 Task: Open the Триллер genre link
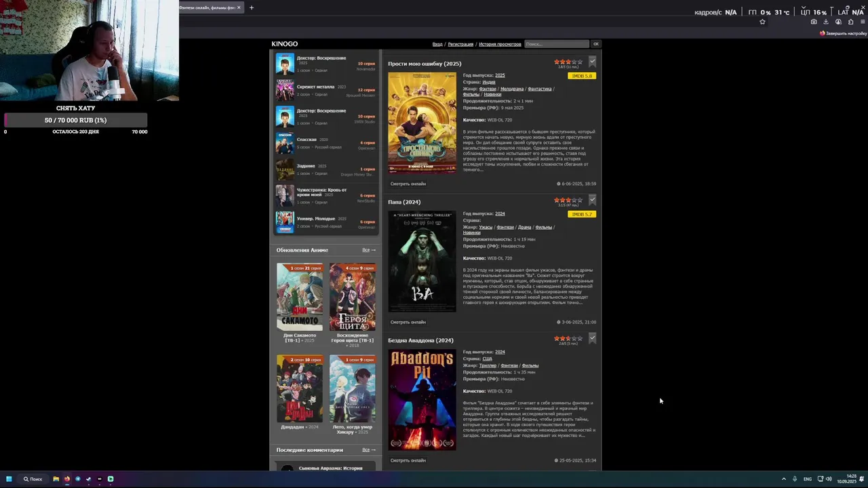[488, 365]
